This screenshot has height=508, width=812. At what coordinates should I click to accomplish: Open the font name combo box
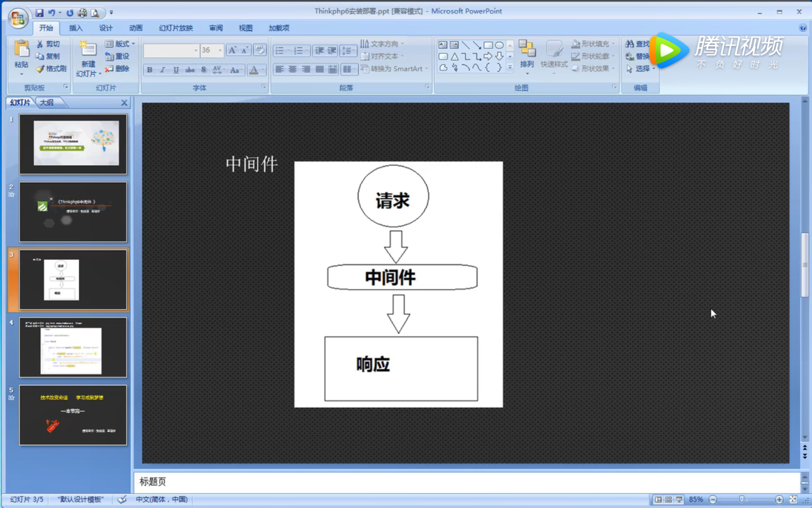point(172,50)
